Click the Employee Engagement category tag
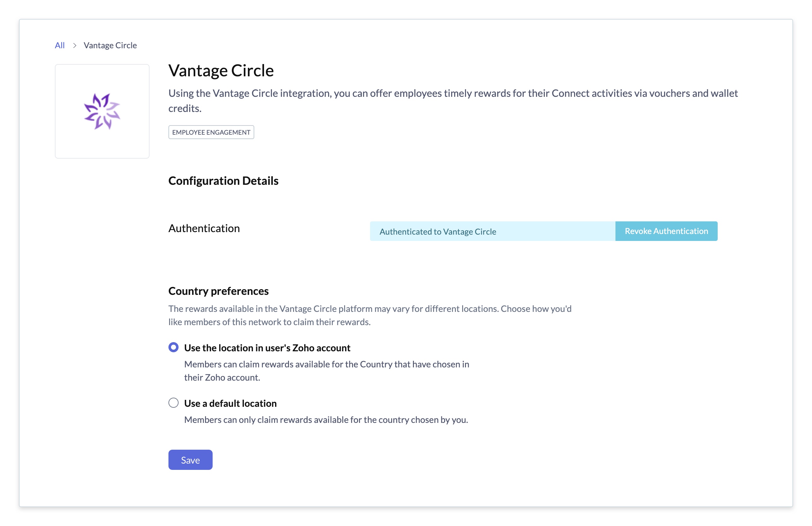This screenshot has width=812, height=526. point(211,132)
